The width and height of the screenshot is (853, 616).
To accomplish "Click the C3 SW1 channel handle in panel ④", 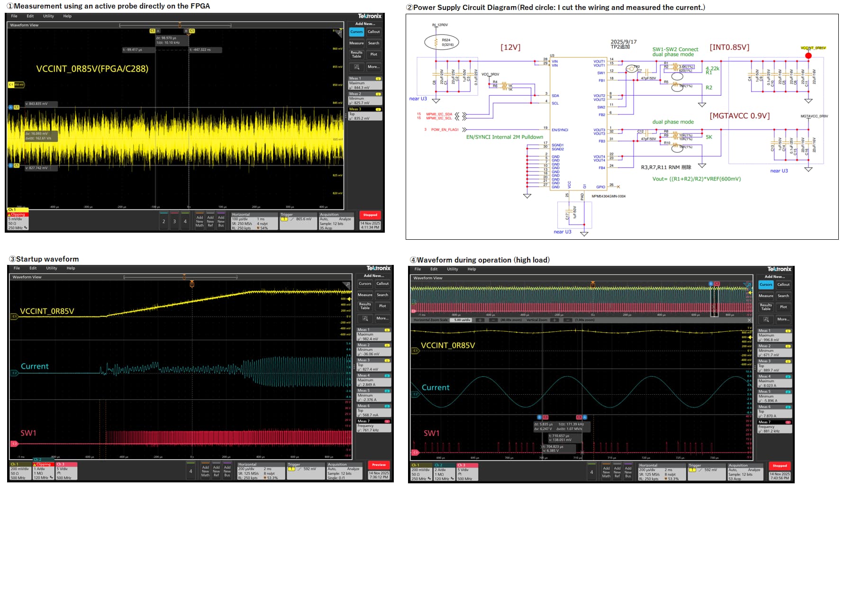I will (415, 453).
